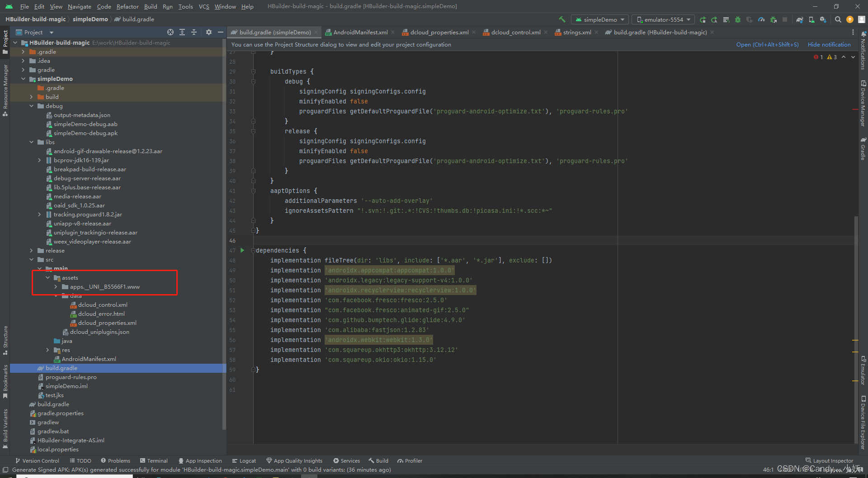Open the Logcat tool window
Screen dimensions: 868x478
point(244,461)
